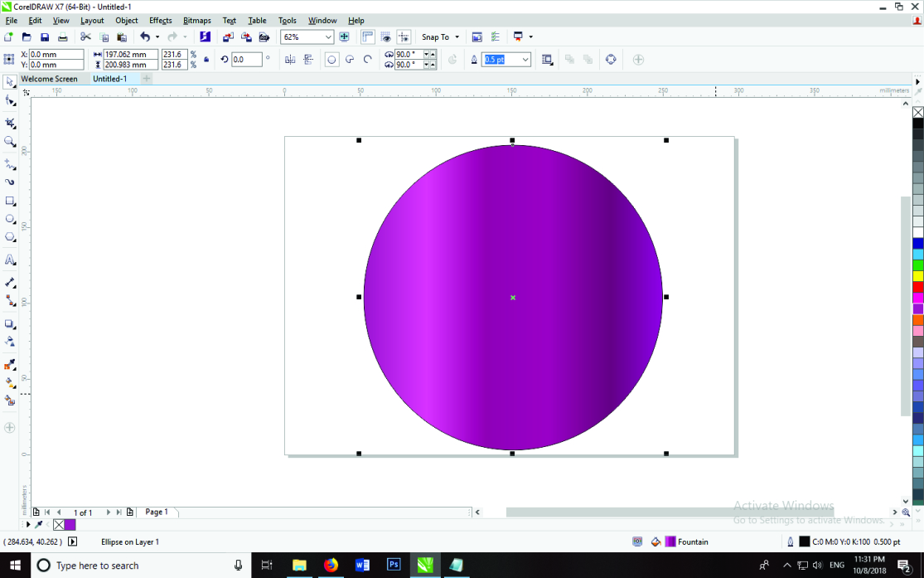Pick the Polygon tool
The image size is (924, 578).
pos(10,237)
